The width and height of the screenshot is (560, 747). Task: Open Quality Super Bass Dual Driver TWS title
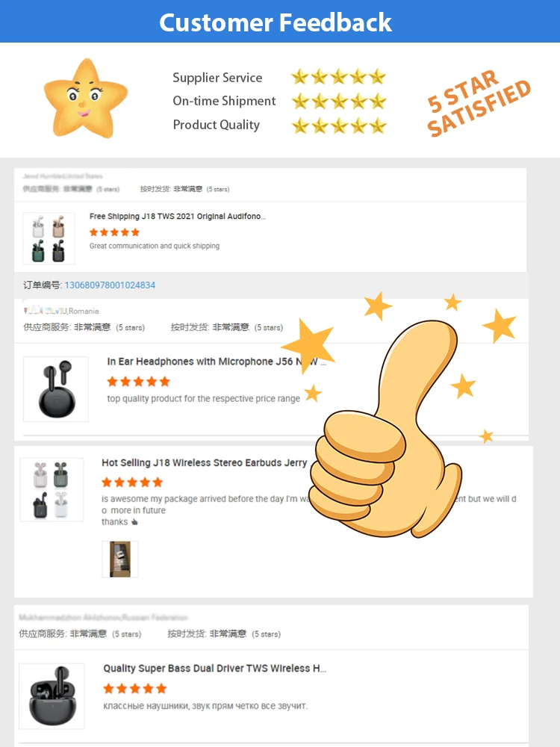(215, 669)
